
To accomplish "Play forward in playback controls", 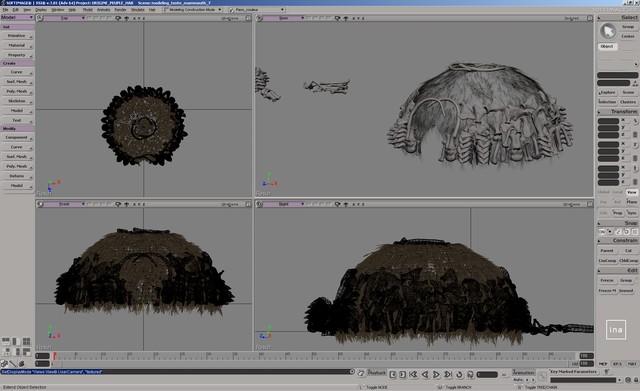I will 436,374.
